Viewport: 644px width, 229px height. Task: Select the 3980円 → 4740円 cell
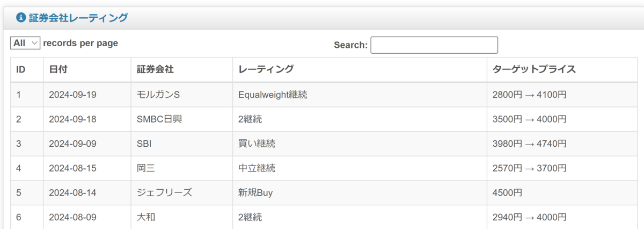[562, 144]
